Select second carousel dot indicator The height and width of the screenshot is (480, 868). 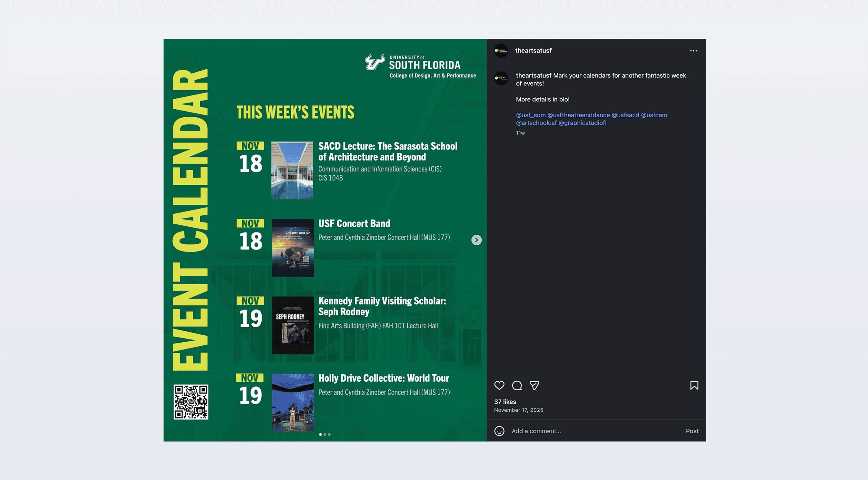point(325,435)
